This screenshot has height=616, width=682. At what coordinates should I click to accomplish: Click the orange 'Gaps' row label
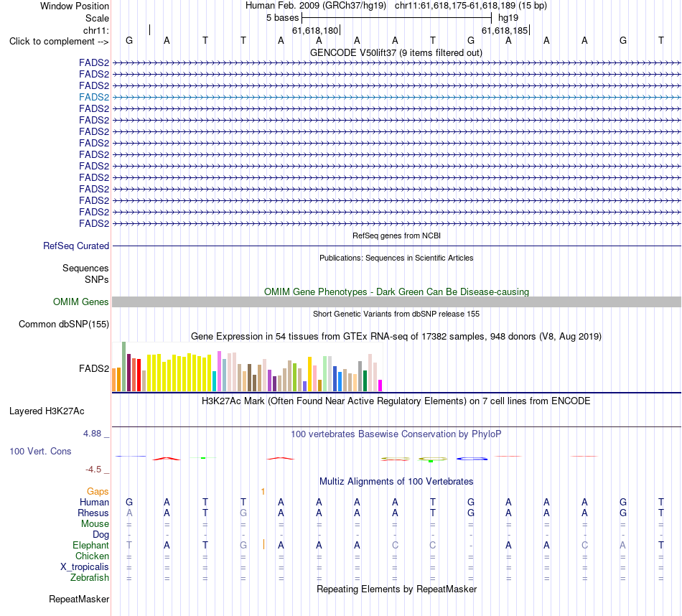[98, 492]
